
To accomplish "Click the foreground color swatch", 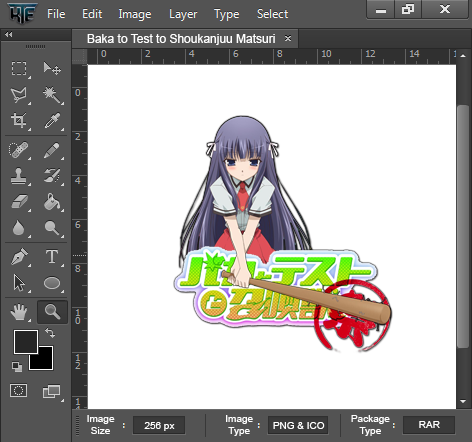I will tap(25, 342).
